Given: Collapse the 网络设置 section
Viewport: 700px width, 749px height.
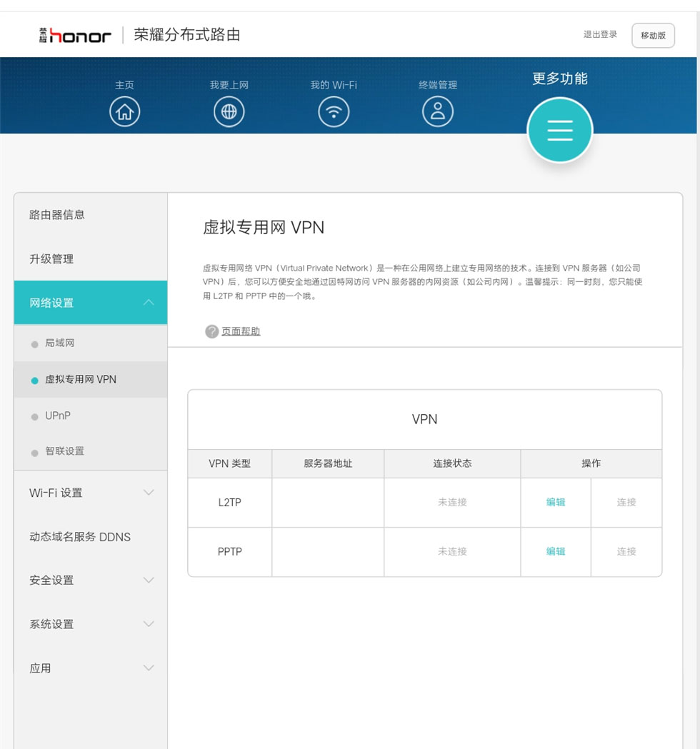Looking at the screenshot, I should [x=148, y=303].
